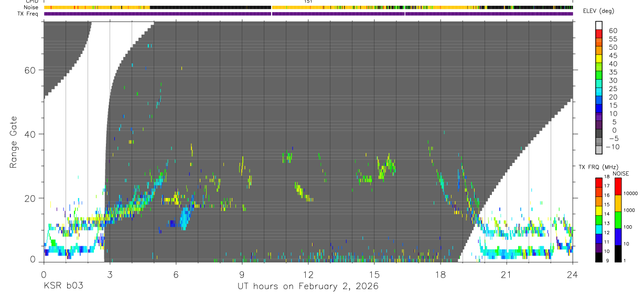Click the NOISE legend label "1000"
Image resolution: width=644 pixels, height=297 pixels.
[628, 210]
